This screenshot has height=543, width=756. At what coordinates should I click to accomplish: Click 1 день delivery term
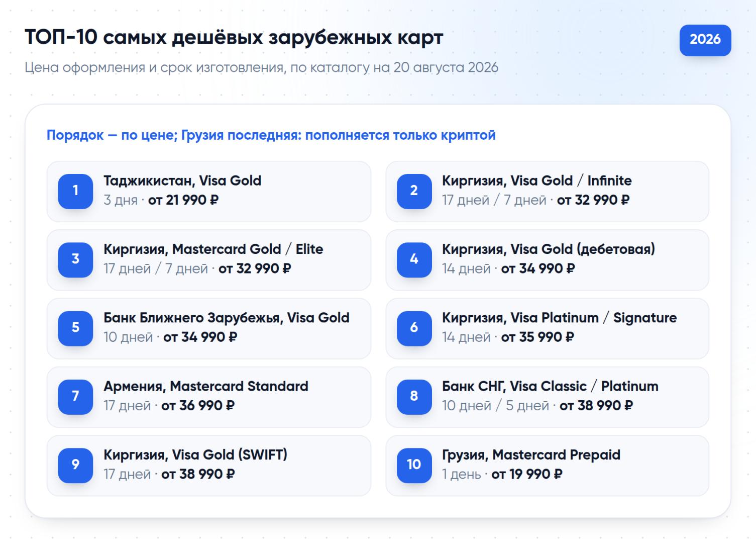coord(462,475)
